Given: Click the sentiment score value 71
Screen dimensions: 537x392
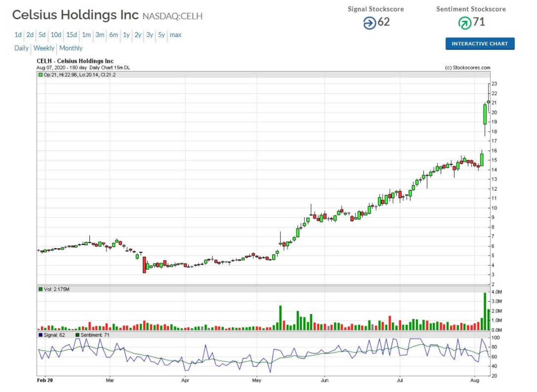Looking at the screenshot, I should pyautogui.click(x=479, y=22).
